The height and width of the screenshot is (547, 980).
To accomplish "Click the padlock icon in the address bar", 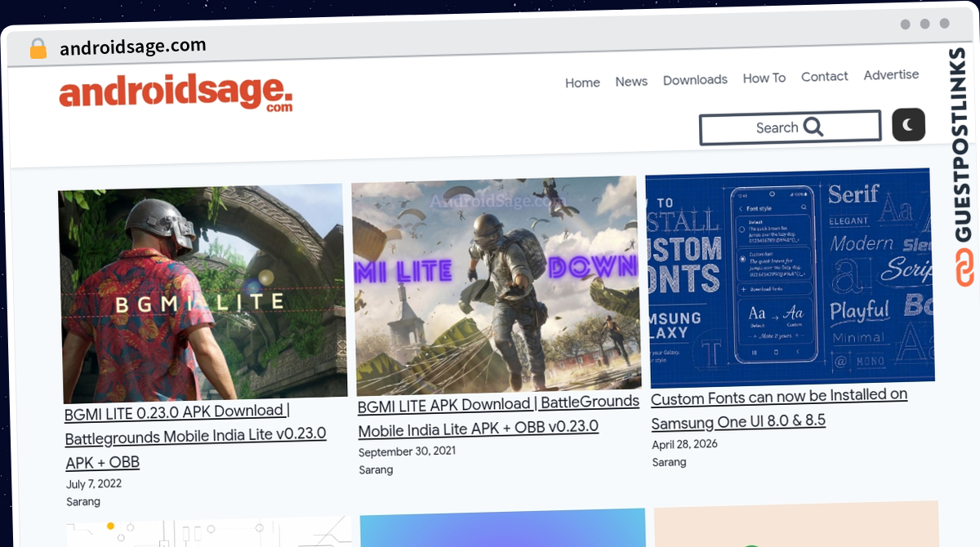I will click(x=38, y=49).
